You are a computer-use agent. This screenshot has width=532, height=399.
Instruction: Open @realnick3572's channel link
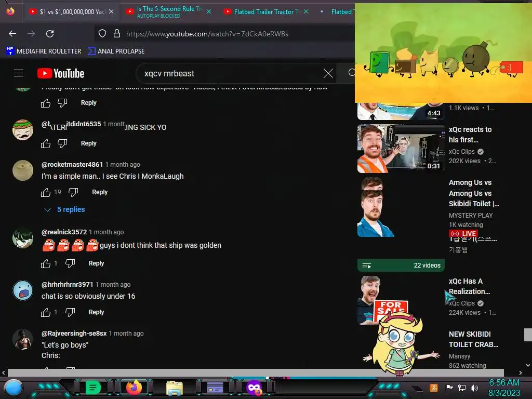[x=64, y=232]
